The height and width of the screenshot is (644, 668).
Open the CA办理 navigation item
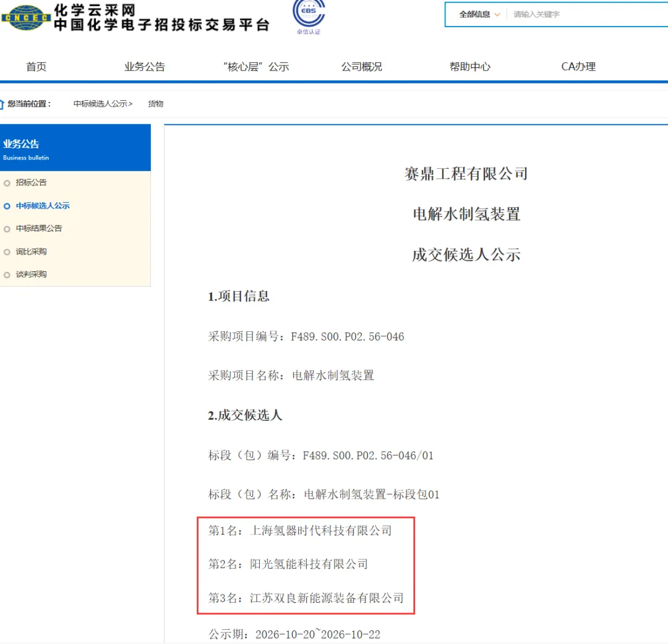[x=578, y=67]
